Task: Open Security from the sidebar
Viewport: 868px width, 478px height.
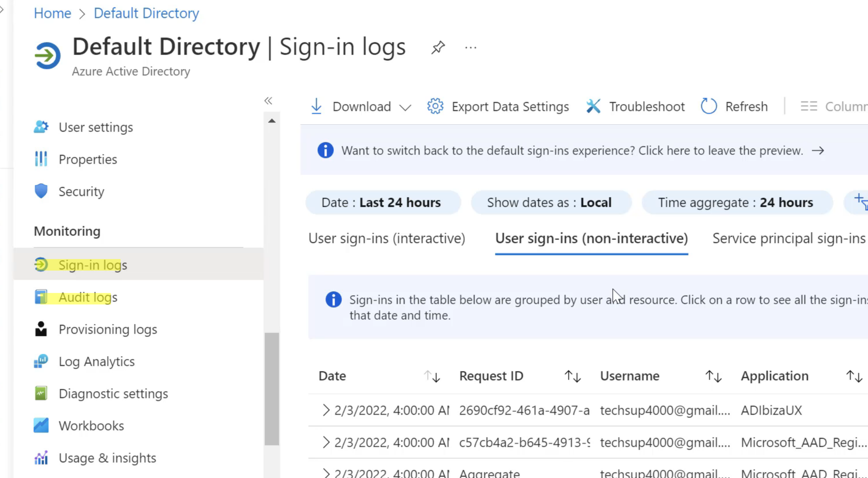Action: click(x=82, y=191)
